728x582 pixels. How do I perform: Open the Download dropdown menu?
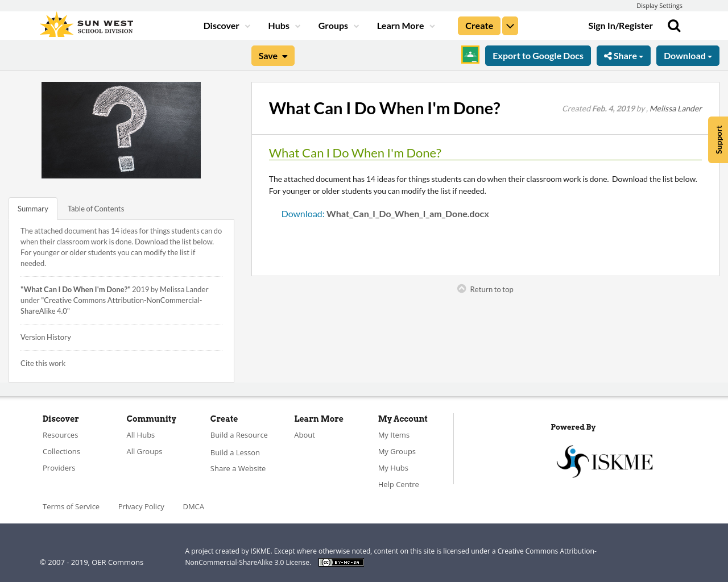click(x=688, y=55)
